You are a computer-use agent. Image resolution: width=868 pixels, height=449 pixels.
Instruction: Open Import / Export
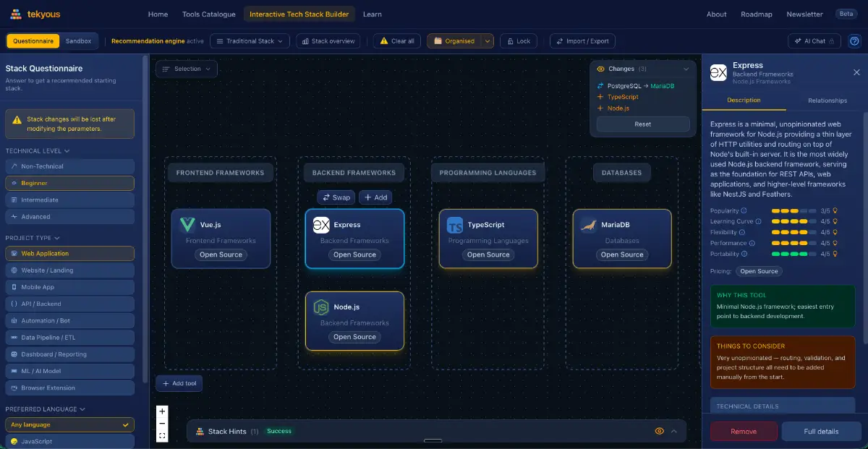tap(583, 41)
